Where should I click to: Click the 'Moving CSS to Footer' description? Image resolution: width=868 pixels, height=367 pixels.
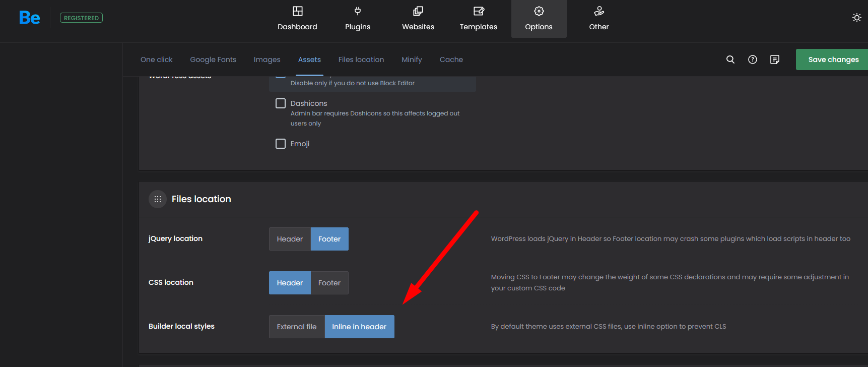tap(670, 282)
